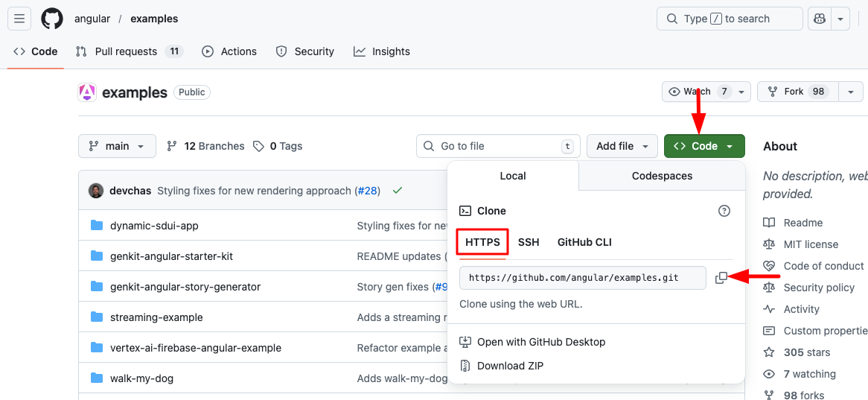Switch to the Code tab
This screenshot has height=400, width=868.
pyautogui.click(x=36, y=51)
